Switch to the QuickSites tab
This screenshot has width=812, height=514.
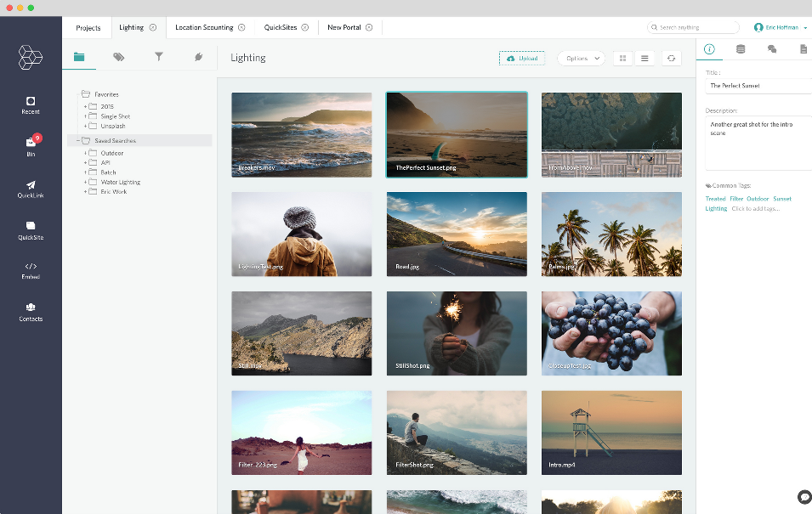pos(280,27)
